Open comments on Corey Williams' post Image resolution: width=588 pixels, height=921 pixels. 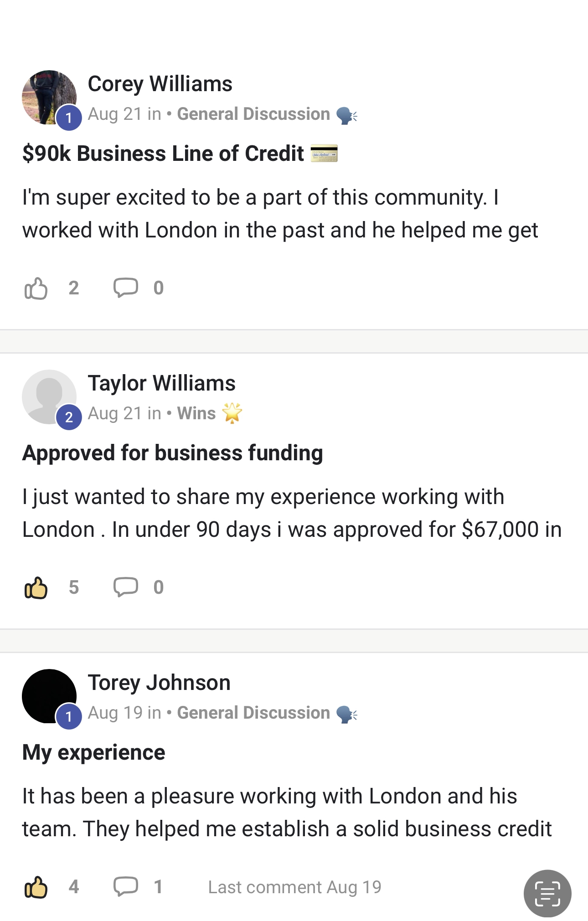126,288
